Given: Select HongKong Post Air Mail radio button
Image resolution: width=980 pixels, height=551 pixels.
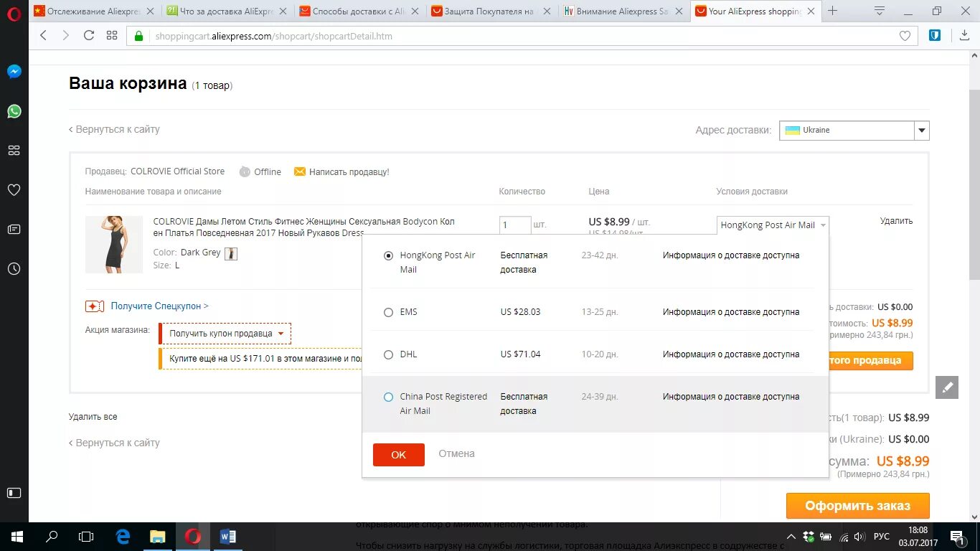Looking at the screenshot, I should point(388,255).
